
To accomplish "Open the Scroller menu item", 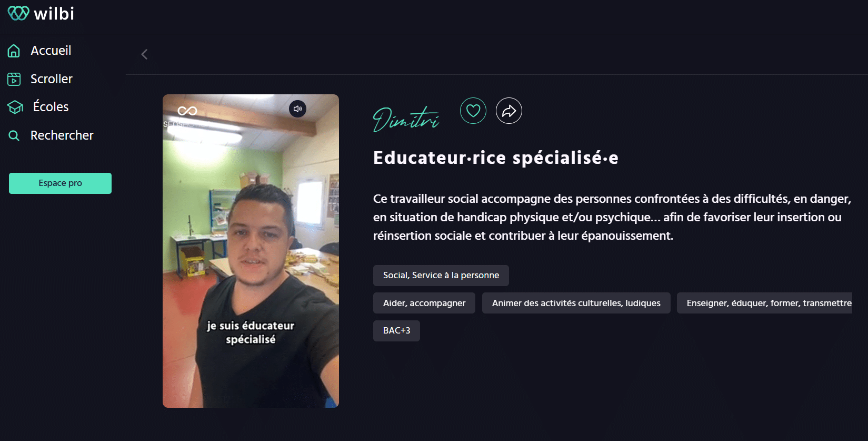I will pos(52,79).
